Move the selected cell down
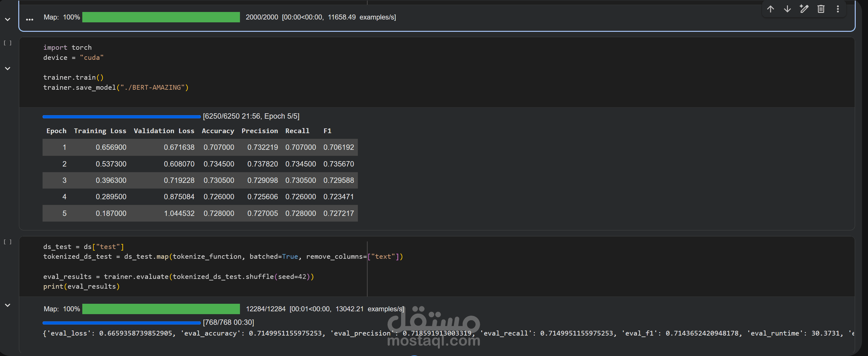868x356 pixels. point(787,9)
